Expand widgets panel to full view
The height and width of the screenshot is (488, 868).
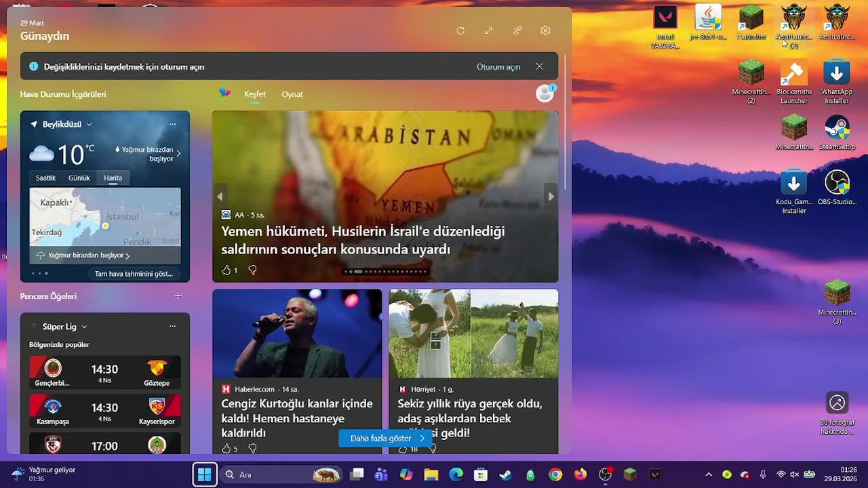coord(488,30)
